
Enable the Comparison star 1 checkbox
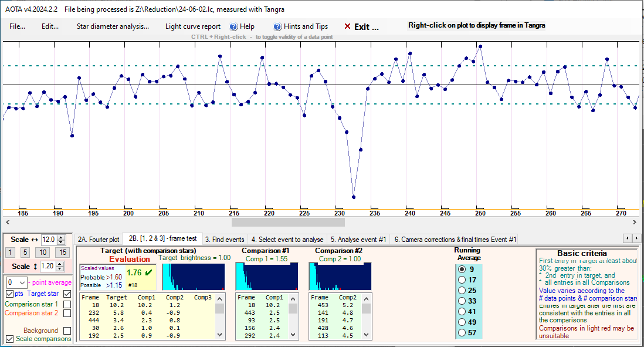click(x=67, y=304)
